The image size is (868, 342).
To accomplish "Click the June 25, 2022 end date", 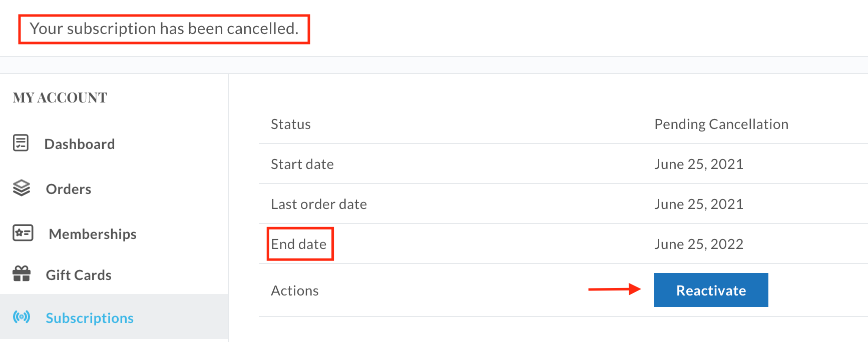I will coord(699,244).
